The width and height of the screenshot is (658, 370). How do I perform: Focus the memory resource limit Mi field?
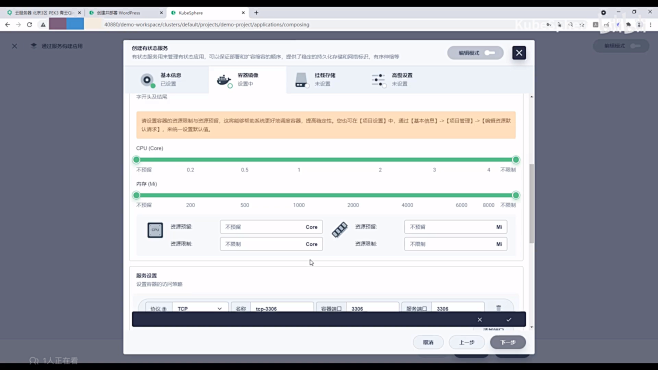click(456, 244)
